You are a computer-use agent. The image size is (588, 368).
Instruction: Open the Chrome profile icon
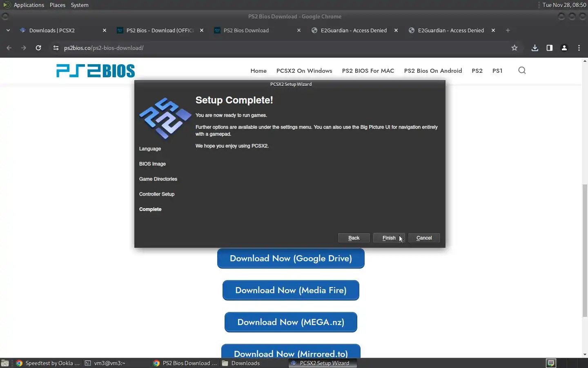tap(564, 48)
